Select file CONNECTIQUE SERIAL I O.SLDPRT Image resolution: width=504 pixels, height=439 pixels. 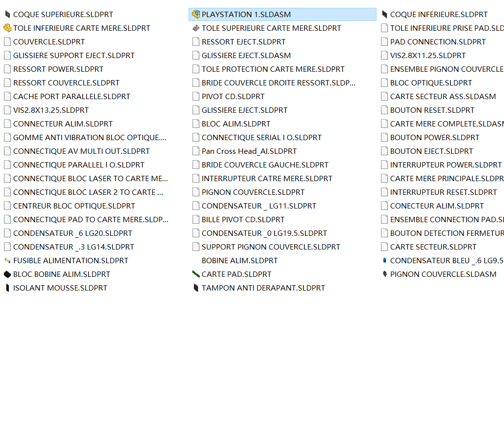(x=261, y=138)
